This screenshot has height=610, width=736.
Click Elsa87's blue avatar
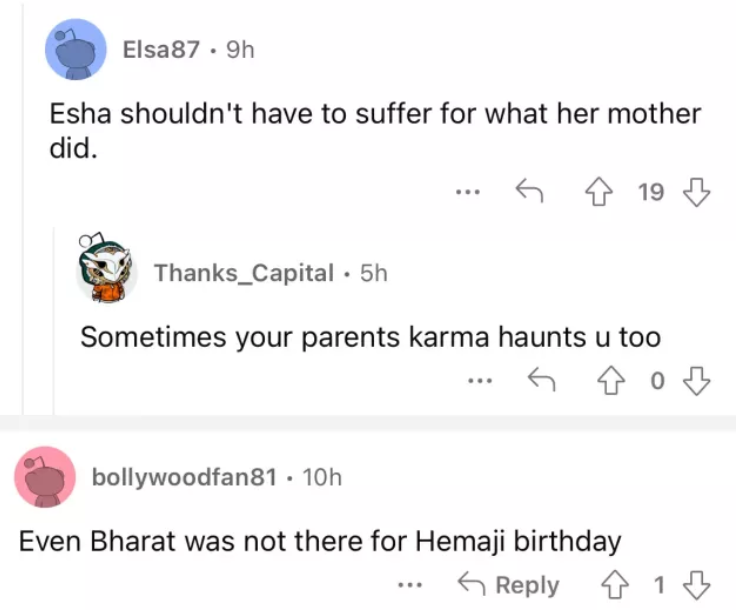coord(77,50)
